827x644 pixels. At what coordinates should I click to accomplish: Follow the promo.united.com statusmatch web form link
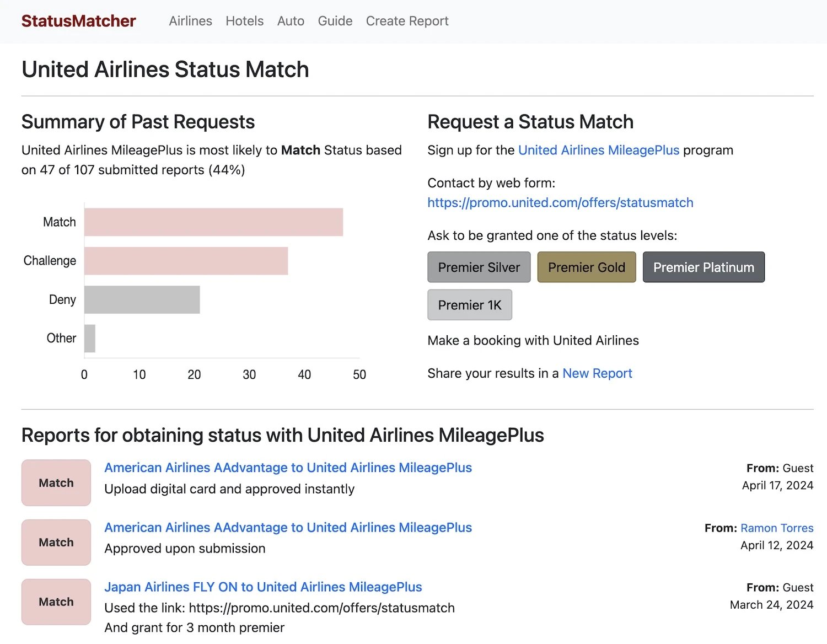click(560, 202)
